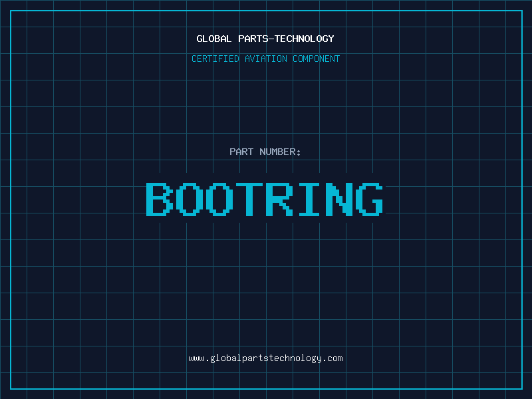Click the GLOBAL PARTS-TECHNOLOGY heading
The height and width of the screenshot is (399, 532).
(265, 39)
